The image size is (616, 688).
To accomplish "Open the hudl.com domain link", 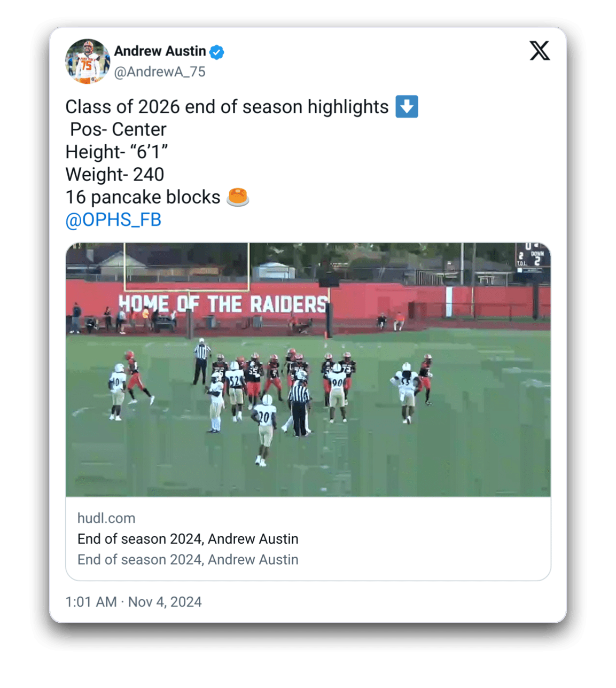I will 106,518.
